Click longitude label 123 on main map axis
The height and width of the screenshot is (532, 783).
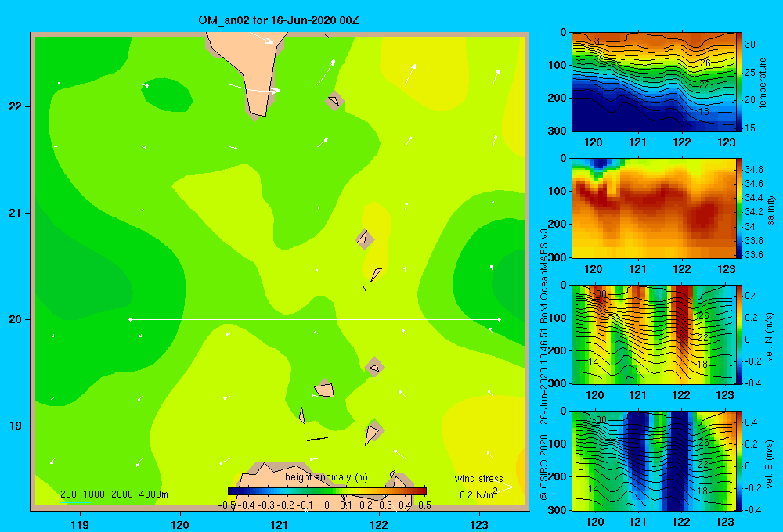tap(479, 524)
